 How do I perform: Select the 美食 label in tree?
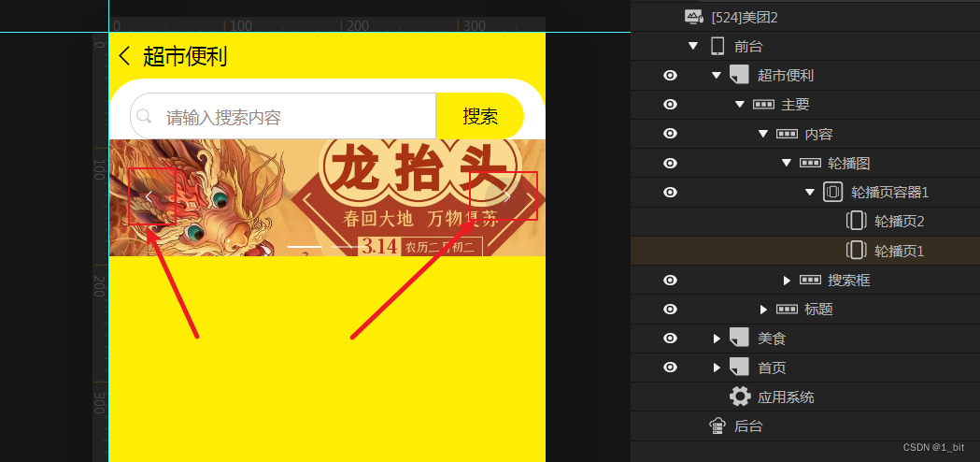point(772,339)
